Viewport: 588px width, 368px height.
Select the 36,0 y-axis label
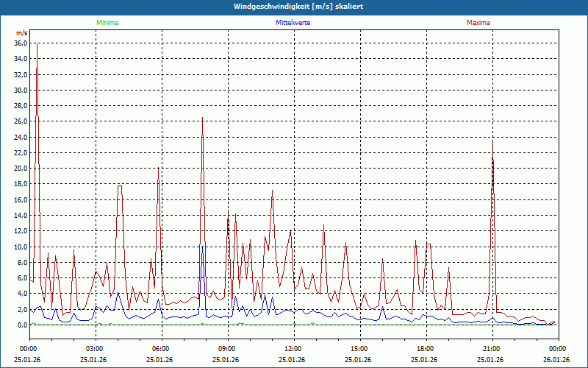click(x=21, y=43)
